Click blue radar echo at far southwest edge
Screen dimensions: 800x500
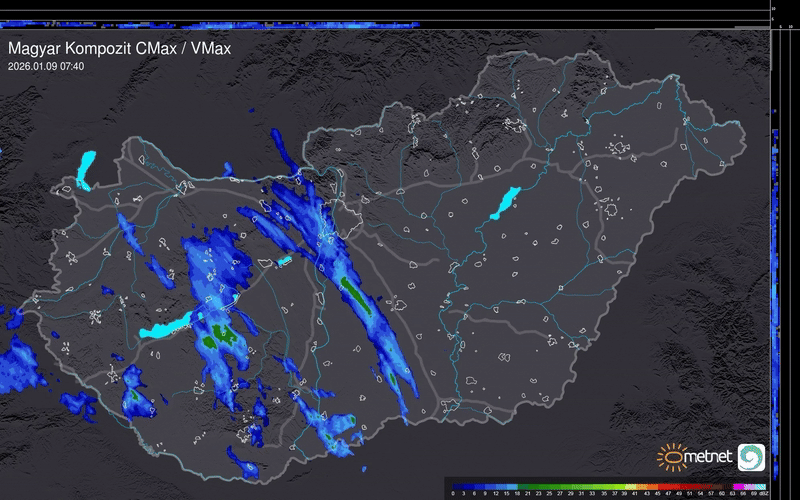(18, 362)
